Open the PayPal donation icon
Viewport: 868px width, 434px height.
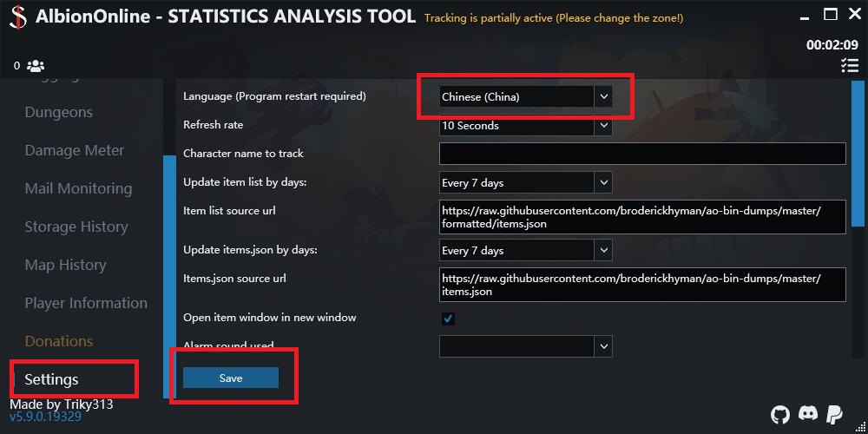coord(834,414)
